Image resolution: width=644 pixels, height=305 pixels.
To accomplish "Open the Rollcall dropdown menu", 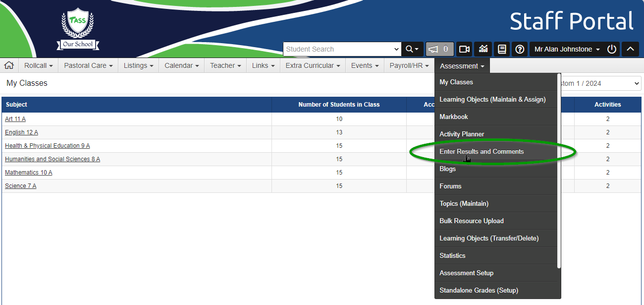I will click(x=39, y=65).
